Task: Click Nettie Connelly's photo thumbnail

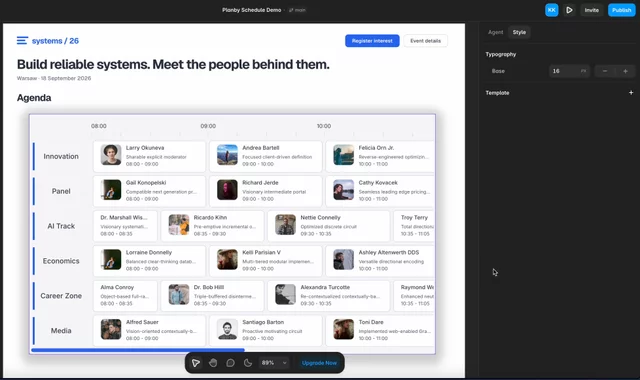Action: tap(285, 224)
